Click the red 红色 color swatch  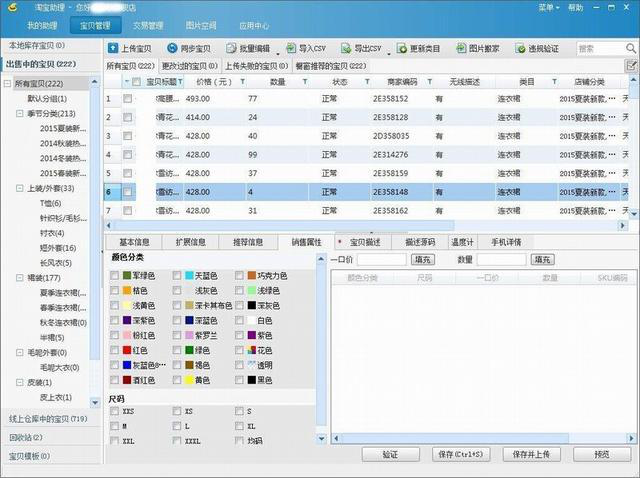127,351
